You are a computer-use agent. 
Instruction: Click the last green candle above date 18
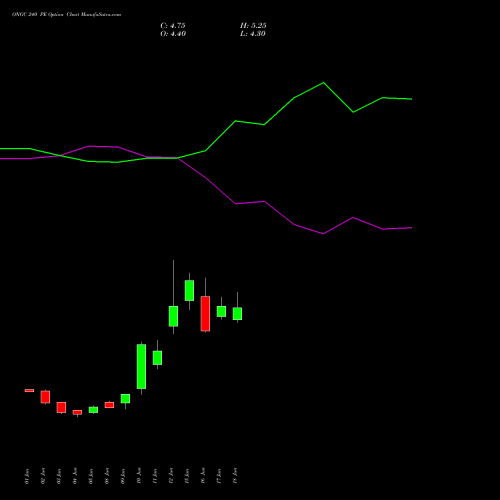click(237, 313)
